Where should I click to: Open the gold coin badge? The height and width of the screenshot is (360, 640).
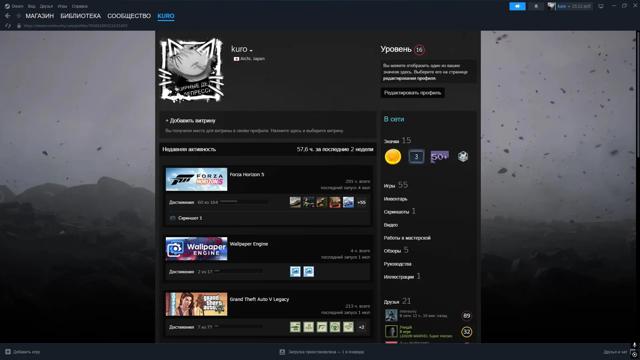click(393, 157)
